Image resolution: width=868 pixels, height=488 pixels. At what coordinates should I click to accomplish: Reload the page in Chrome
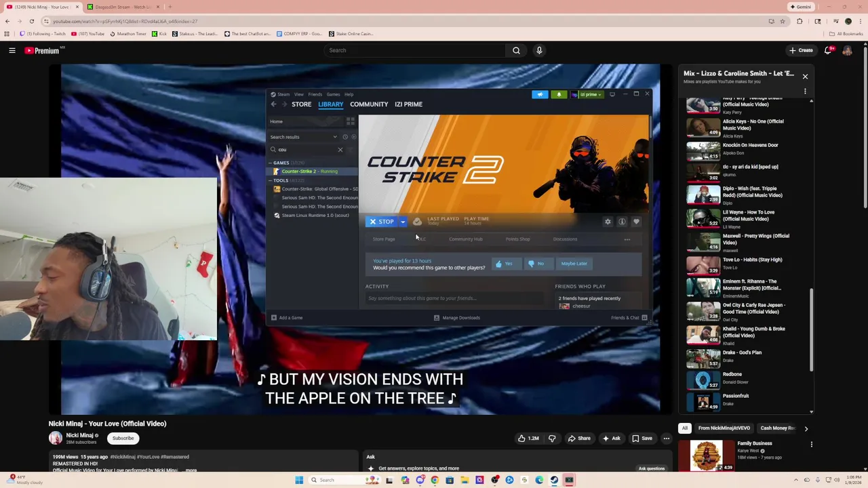31,21
